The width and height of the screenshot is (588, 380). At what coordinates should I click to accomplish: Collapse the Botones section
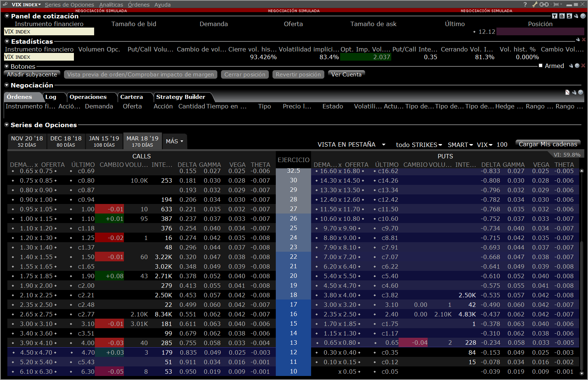(7, 66)
